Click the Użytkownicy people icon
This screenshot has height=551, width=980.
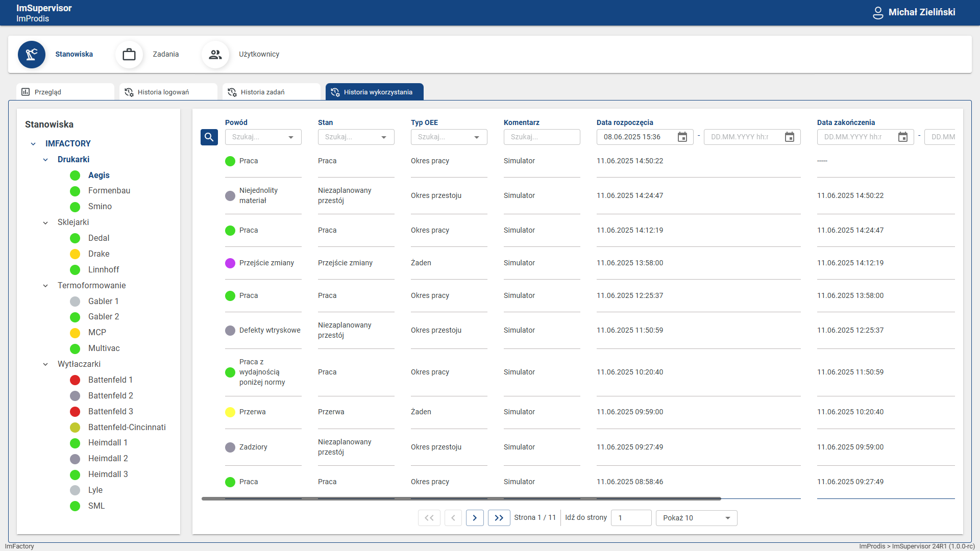pyautogui.click(x=215, y=54)
